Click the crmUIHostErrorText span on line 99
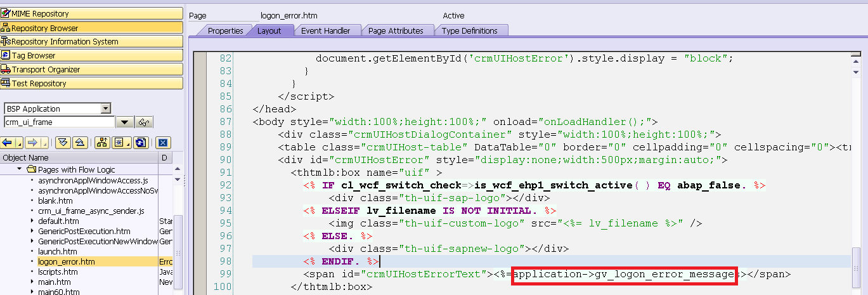Viewport: 868px width, 295px height. click(x=547, y=274)
